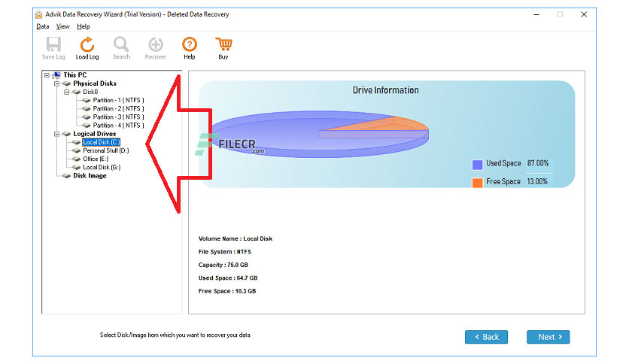Select the Disk Image drive icon
The height and width of the screenshot is (364, 629).
point(67,176)
